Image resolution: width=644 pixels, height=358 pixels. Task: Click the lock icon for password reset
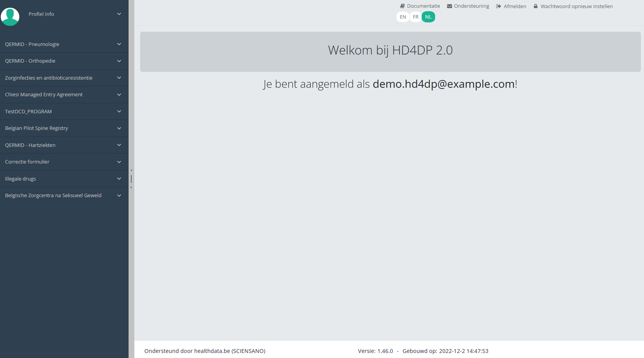click(x=536, y=6)
